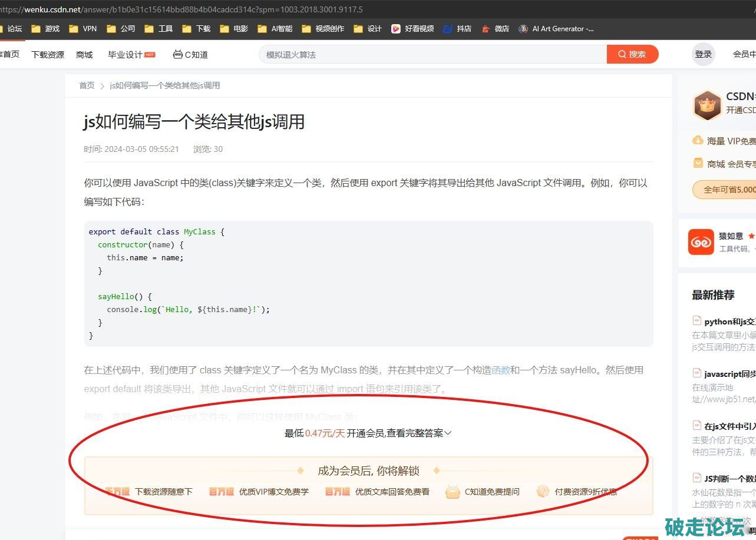Go to 下载资源 in navigation
Image resolution: width=756 pixels, height=540 pixels.
pyautogui.click(x=48, y=55)
